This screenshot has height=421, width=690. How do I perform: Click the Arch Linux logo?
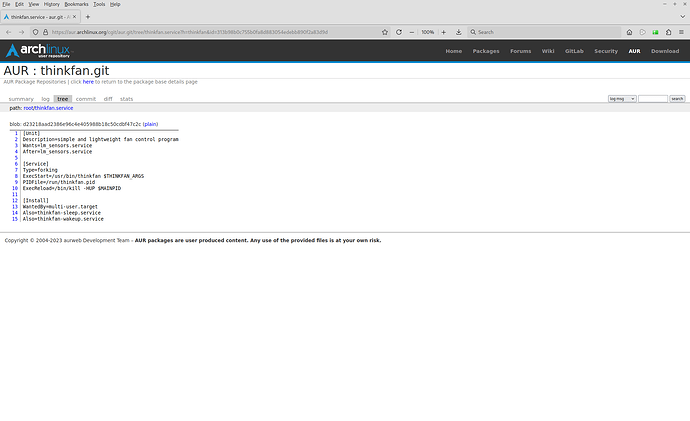[x=39, y=51]
